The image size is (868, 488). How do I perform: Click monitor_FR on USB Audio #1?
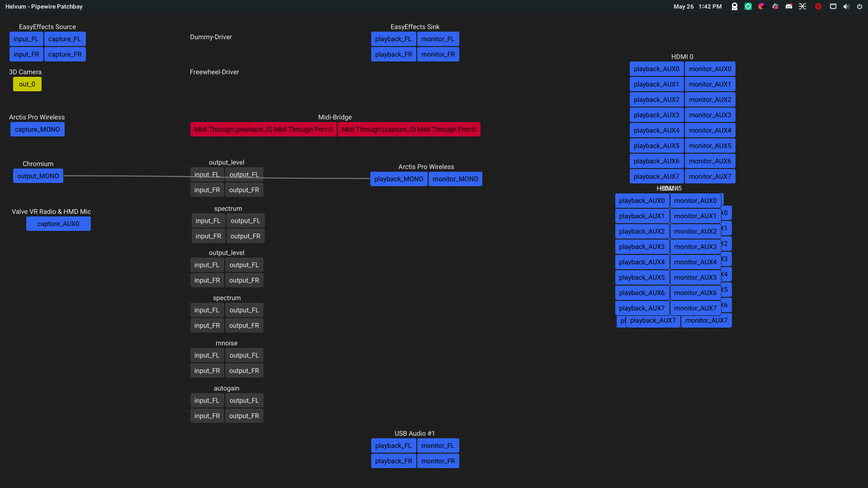[x=438, y=460]
